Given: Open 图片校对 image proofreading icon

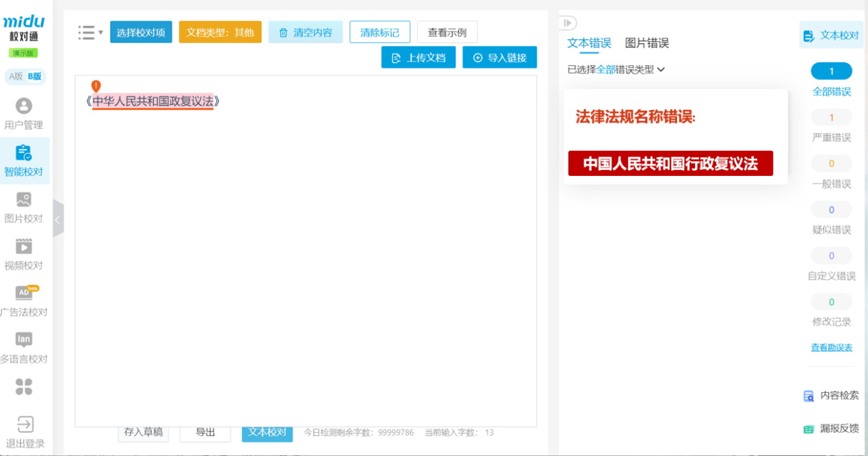Looking at the screenshot, I should (24, 200).
